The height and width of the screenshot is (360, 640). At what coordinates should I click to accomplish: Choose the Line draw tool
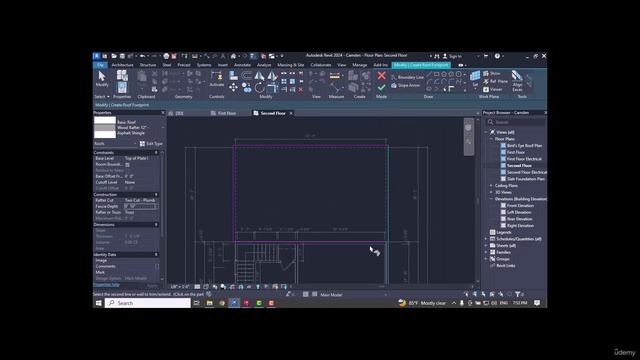click(429, 74)
